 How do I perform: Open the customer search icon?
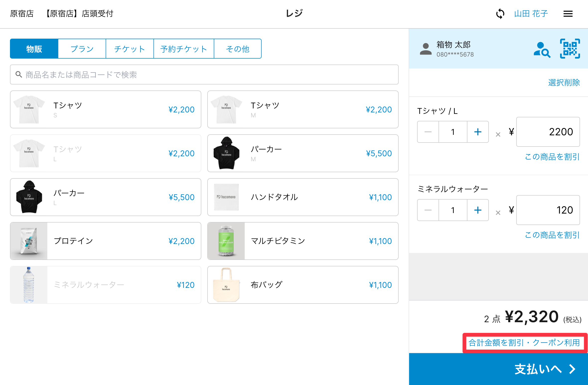[542, 50]
